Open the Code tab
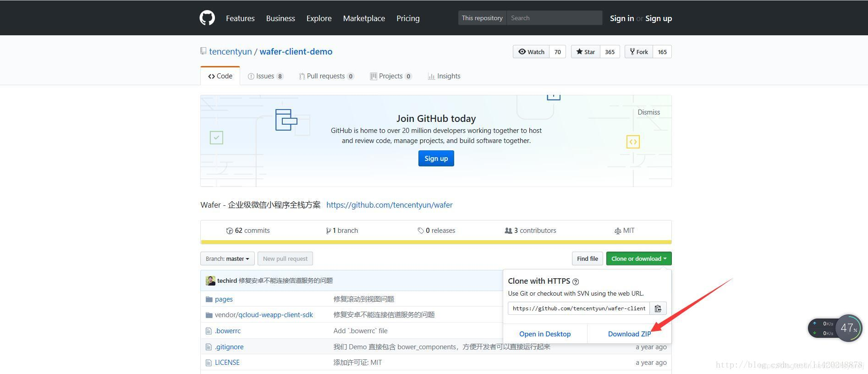This screenshot has width=868, height=374. coord(220,76)
